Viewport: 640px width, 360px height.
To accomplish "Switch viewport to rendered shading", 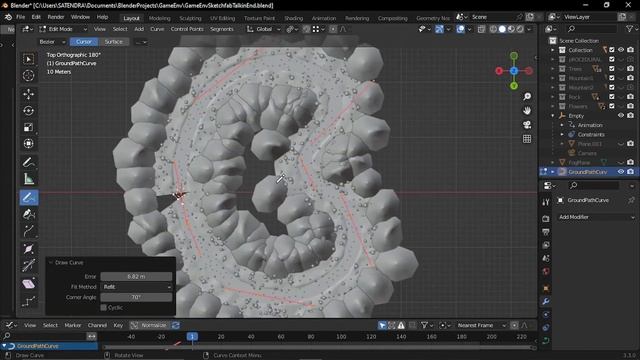I will click(x=520, y=29).
